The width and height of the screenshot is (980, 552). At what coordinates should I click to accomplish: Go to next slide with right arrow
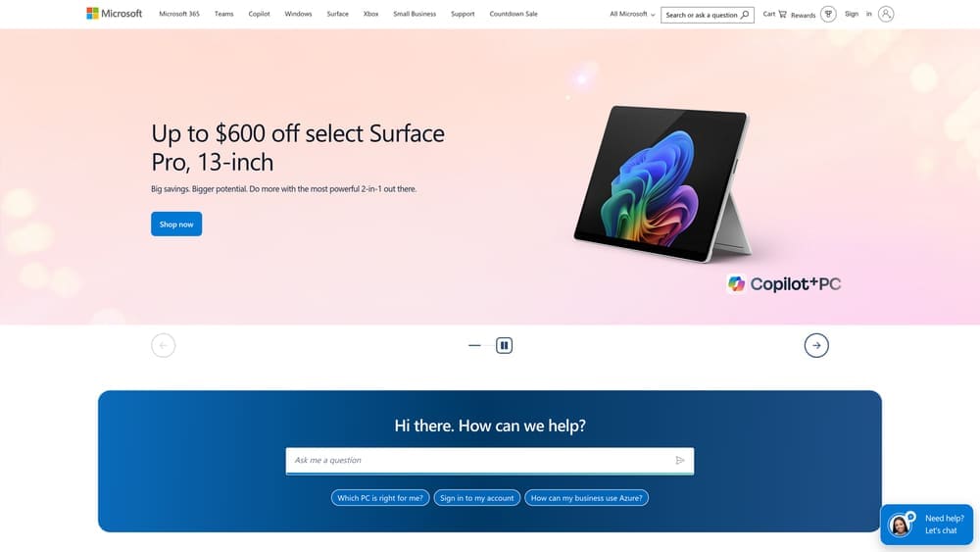(816, 345)
